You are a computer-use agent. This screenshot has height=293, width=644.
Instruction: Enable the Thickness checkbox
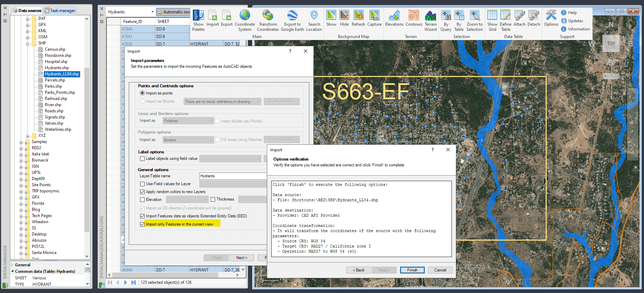click(x=213, y=199)
